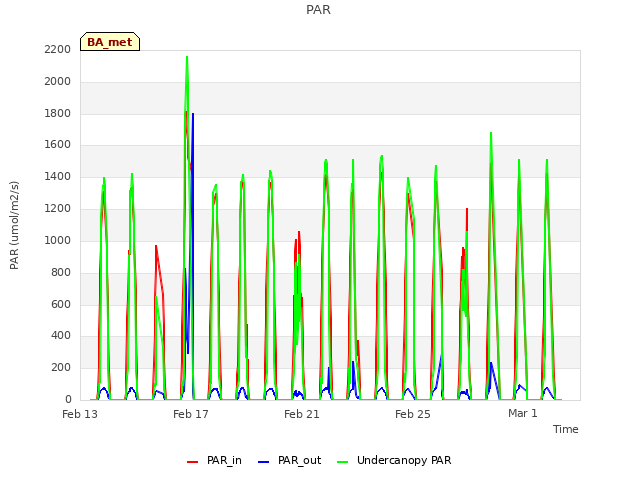
Task: Toggle the PAR_out legend entry
Action: point(290,460)
